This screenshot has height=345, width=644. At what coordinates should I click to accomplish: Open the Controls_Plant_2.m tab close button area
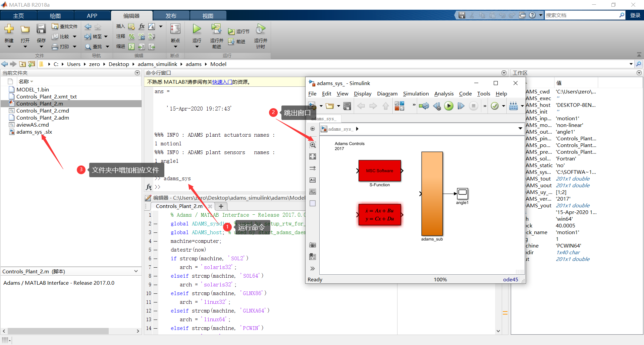(x=210, y=206)
